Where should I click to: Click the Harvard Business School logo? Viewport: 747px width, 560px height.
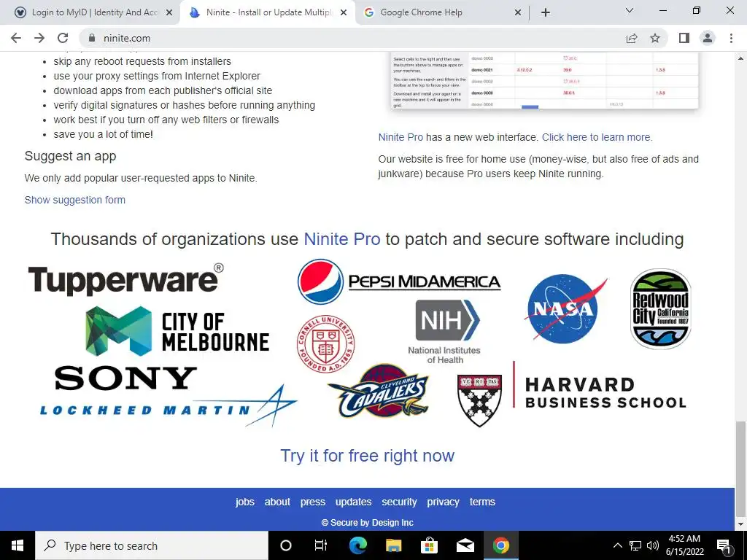point(572,394)
